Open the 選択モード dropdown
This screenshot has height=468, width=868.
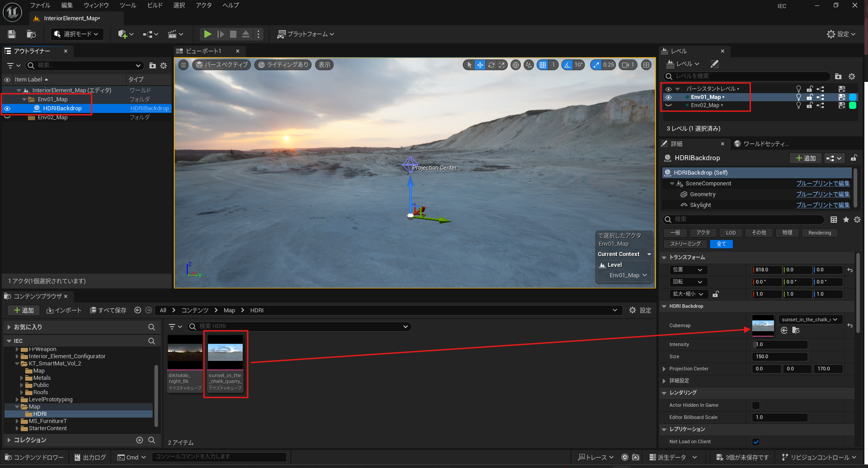pos(77,34)
